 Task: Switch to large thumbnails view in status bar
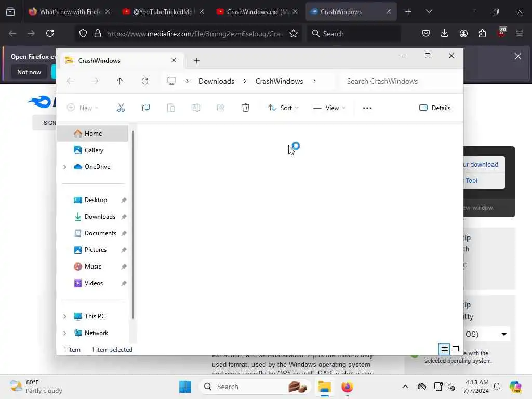(x=456, y=349)
